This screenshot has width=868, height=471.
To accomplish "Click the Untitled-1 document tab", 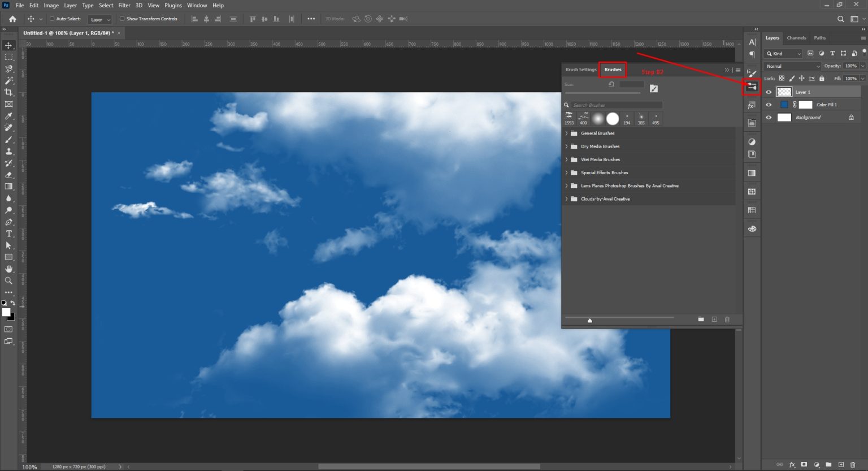I will 68,33.
